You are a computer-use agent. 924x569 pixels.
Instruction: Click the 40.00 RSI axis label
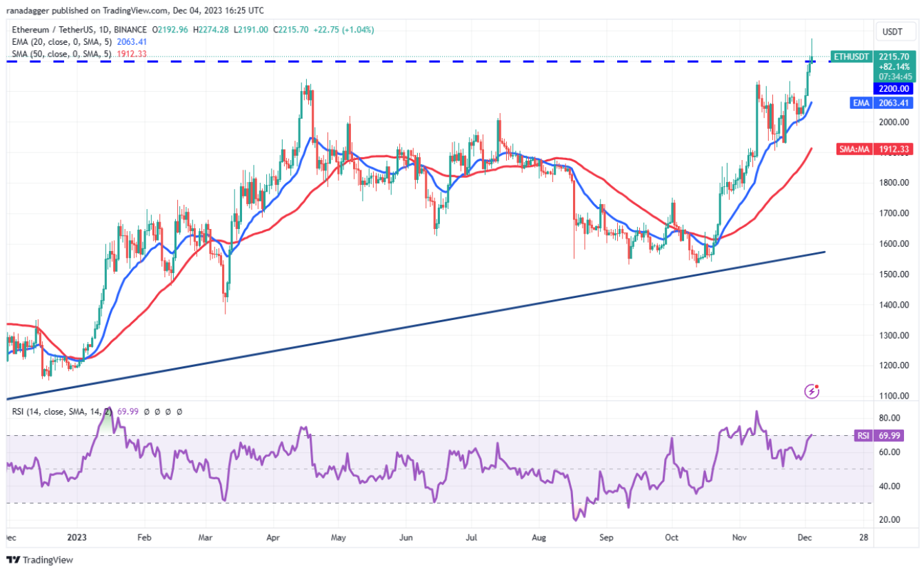tap(889, 486)
